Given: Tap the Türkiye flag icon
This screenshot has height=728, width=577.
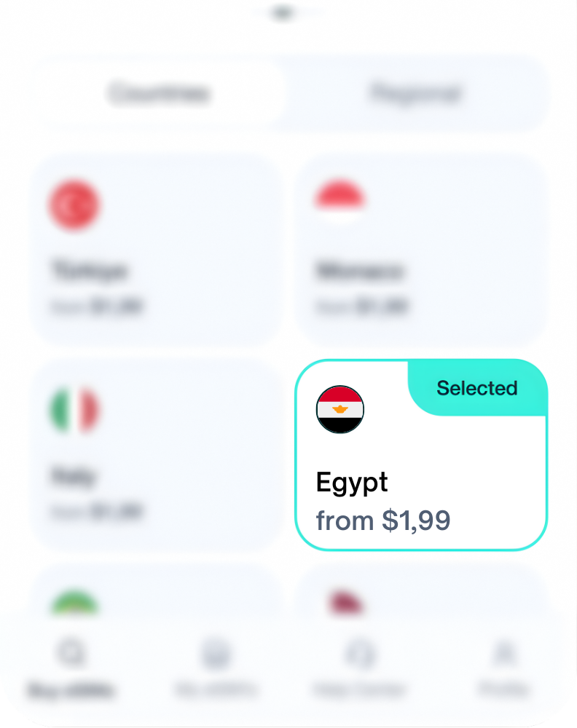Looking at the screenshot, I should [x=74, y=205].
